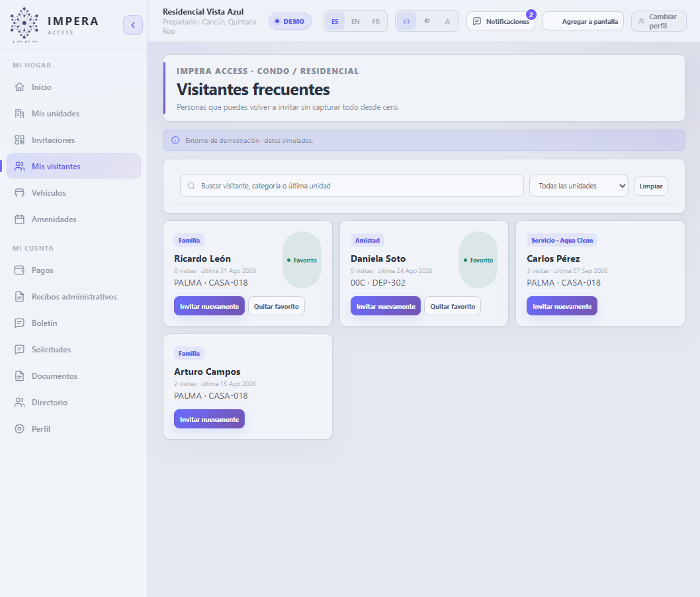Open Notificaciones

click(501, 21)
